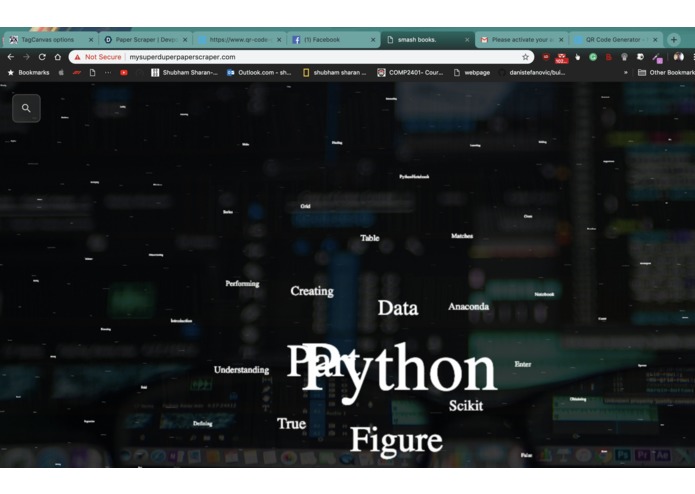
Task: Click the Scikit tag
Action: pos(466,405)
